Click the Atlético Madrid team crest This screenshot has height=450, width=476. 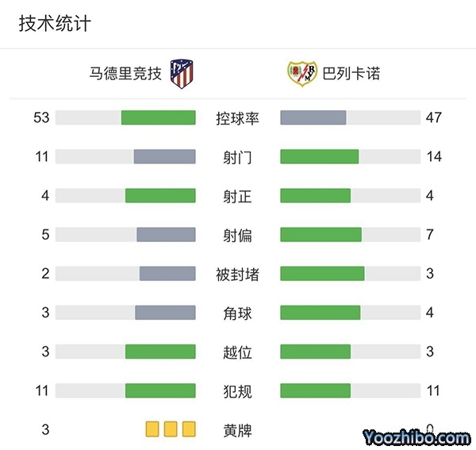tap(182, 74)
